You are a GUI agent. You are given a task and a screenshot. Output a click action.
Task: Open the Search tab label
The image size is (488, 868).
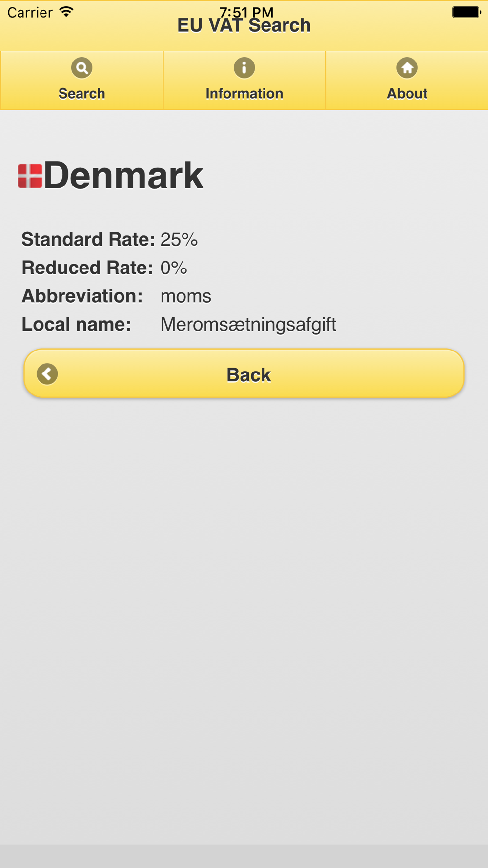[81, 93]
